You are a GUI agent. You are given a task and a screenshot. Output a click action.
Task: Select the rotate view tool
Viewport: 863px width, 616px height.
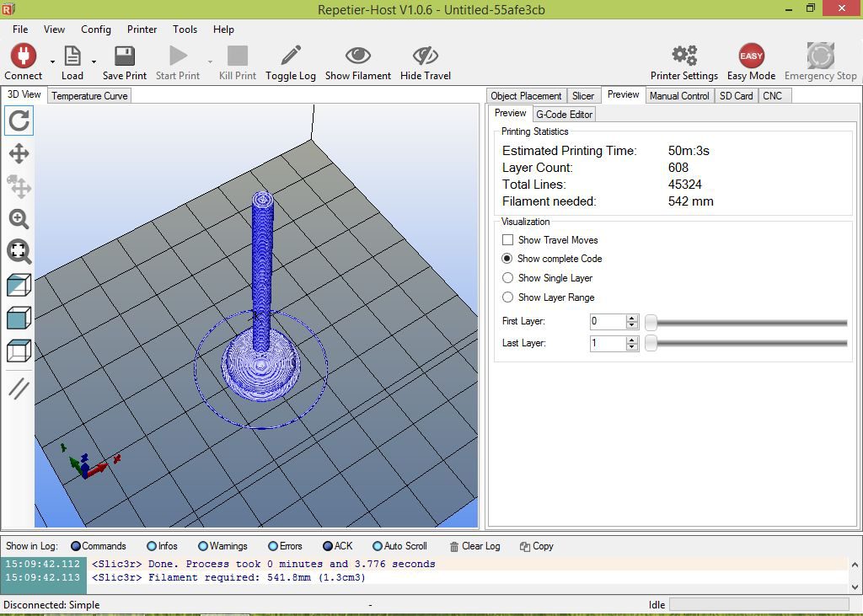[x=19, y=121]
